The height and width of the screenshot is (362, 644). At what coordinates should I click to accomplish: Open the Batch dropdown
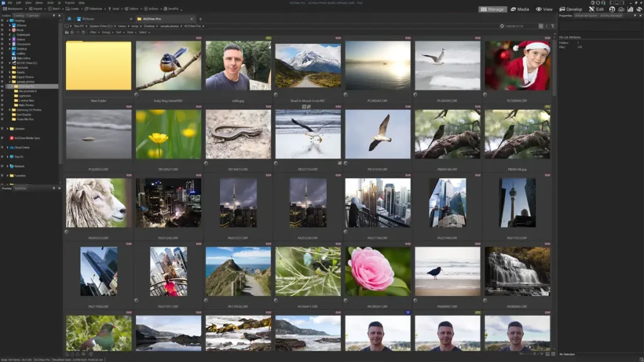tap(55, 9)
